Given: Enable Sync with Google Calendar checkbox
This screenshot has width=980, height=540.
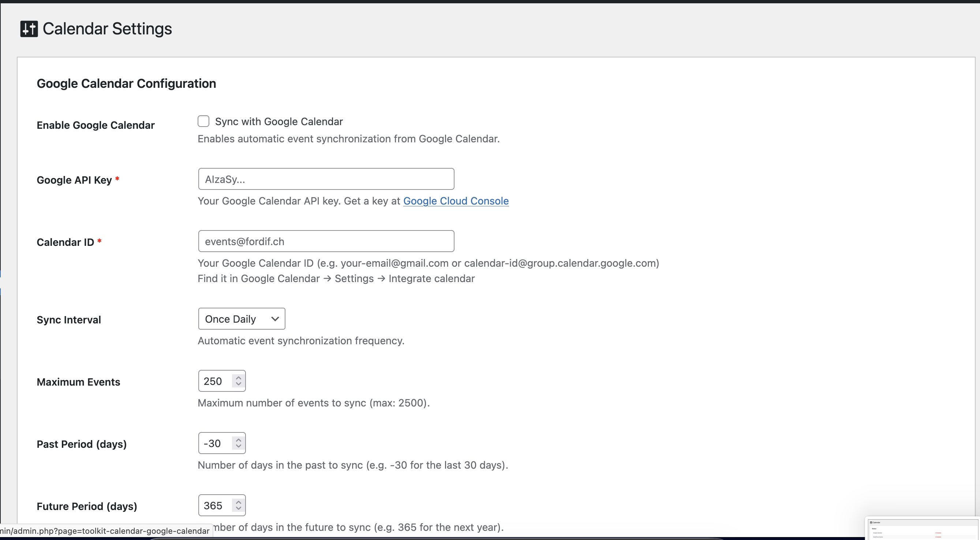Looking at the screenshot, I should click(x=203, y=121).
